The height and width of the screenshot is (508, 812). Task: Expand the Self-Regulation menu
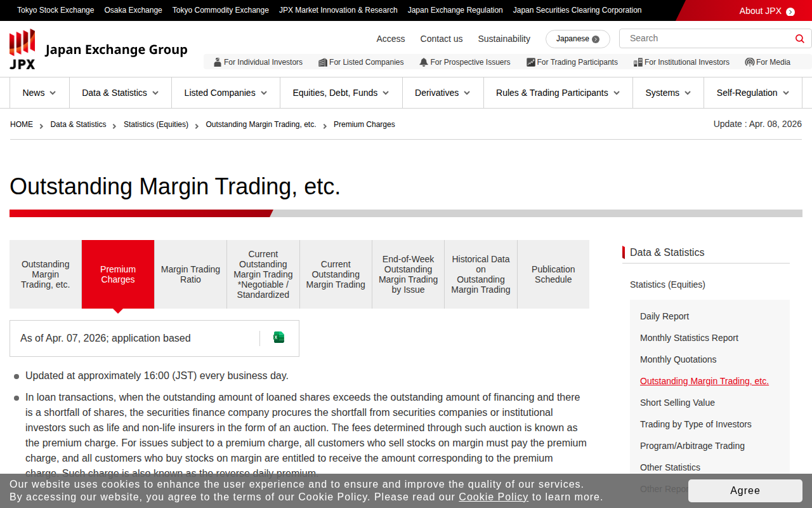click(753, 93)
